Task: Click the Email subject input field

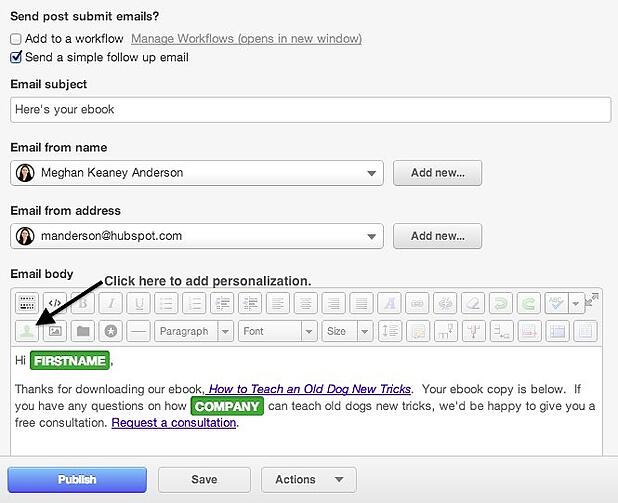Action: [x=310, y=110]
